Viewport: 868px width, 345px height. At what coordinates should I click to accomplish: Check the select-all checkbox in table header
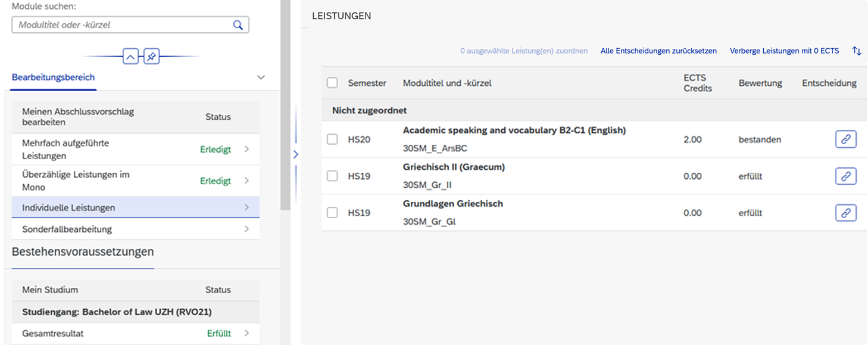tap(332, 83)
